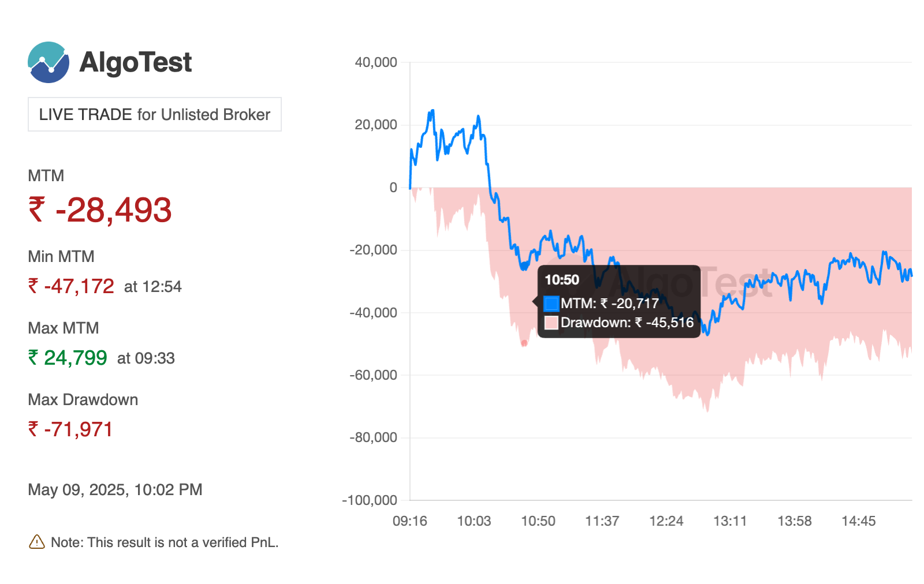The width and height of the screenshot is (924, 584).
Task: Click the Min MTM value ₹ -47,172
Action: pyautogui.click(x=71, y=286)
